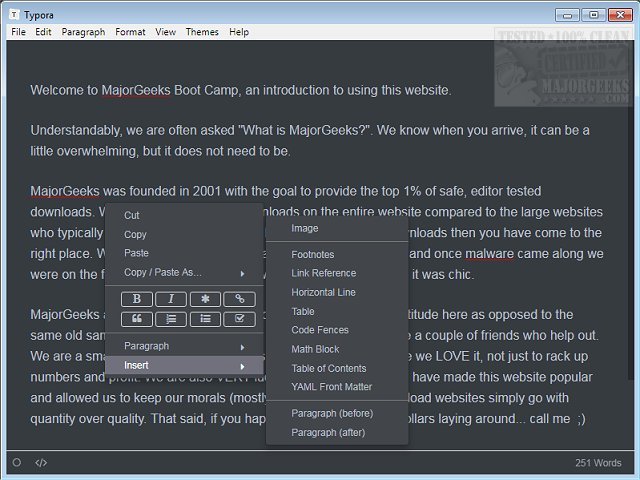The image size is (640, 480).
Task: Open the Format menu
Action: (x=130, y=32)
